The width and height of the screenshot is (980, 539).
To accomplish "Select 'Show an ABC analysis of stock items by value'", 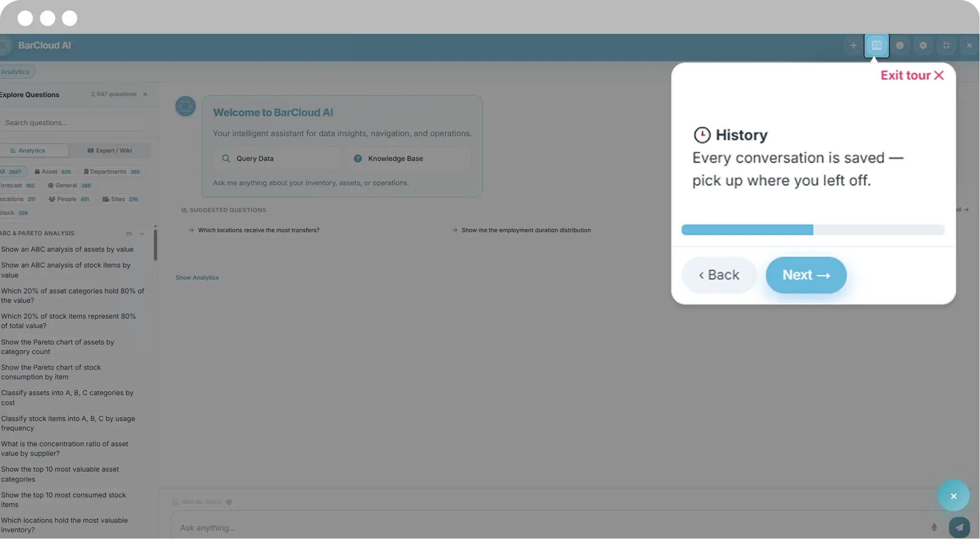I will pyautogui.click(x=66, y=270).
